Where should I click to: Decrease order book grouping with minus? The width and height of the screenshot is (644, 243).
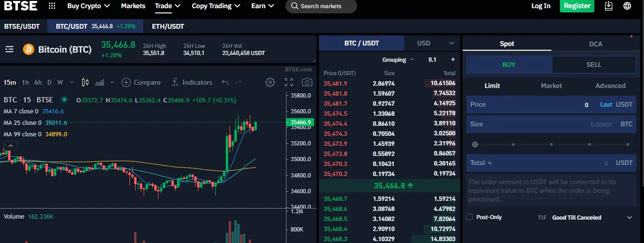click(x=412, y=60)
